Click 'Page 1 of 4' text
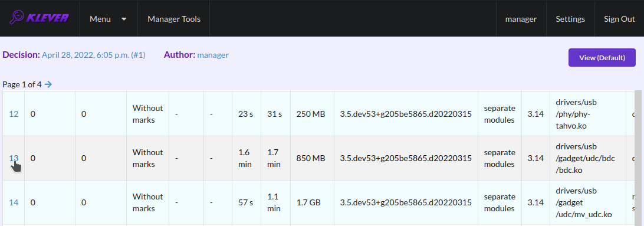 [22, 84]
